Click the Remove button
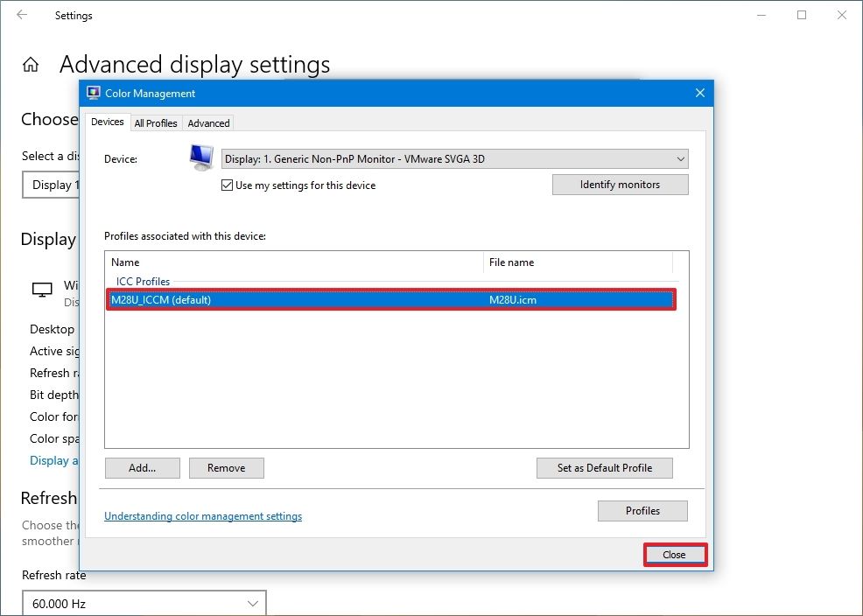Viewport: 863px width, 616px height. pos(226,467)
